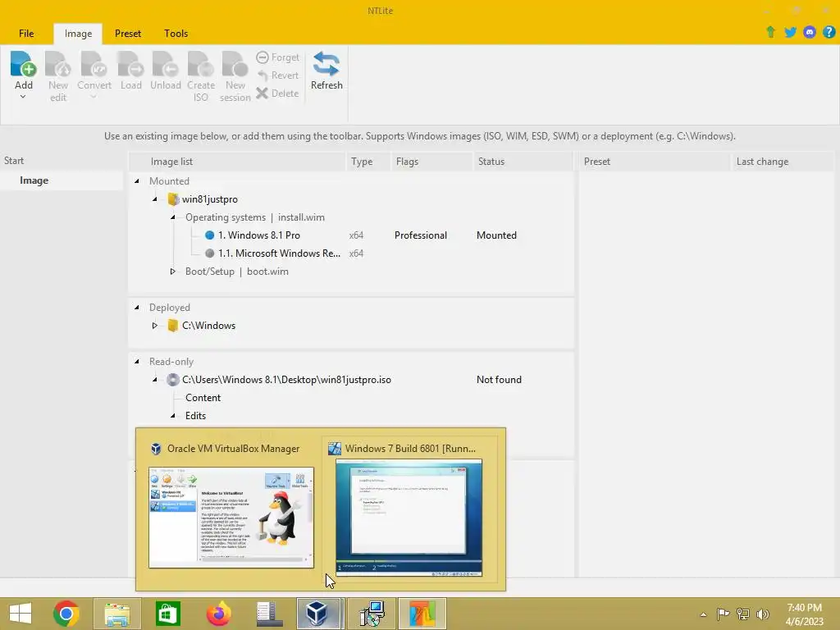Screen dimensions: 840x630
Task: Click the Delete button
Action: click(277, 94)
